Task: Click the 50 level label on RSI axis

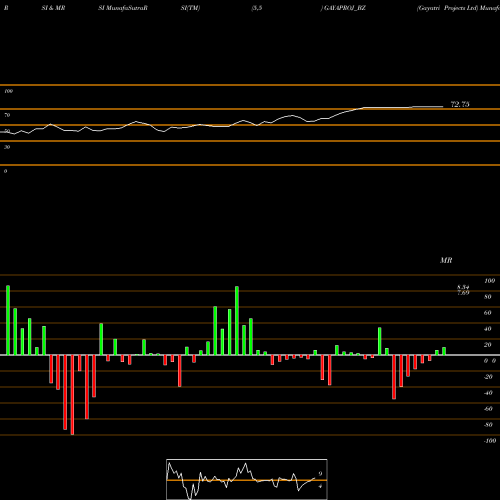Action: [x=7, y=131]
